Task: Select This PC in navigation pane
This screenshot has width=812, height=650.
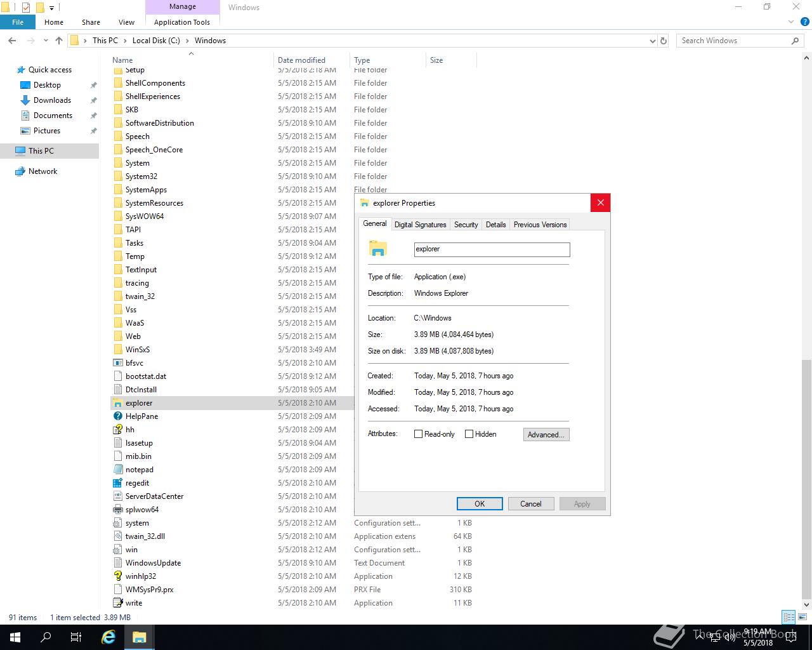Action: tap(49, 151)
